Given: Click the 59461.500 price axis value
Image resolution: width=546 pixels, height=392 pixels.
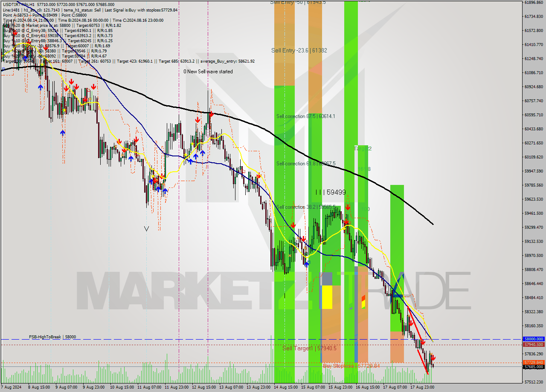Looking at the screenshot, I should (534, 213).
